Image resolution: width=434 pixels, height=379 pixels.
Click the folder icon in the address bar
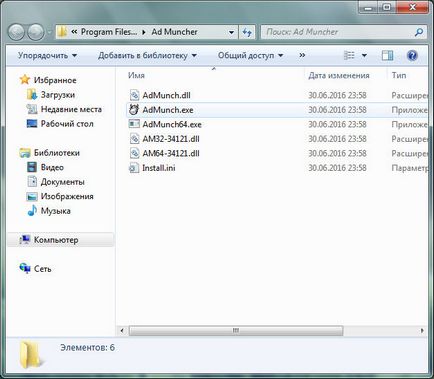(x=62, y=32)
